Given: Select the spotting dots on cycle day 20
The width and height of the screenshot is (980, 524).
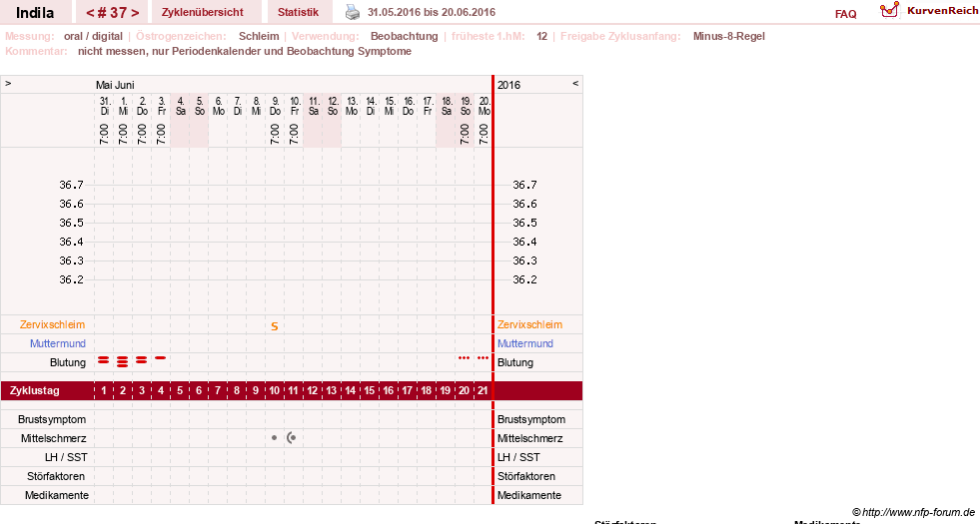Looking at the screenshot, I should 464,358.
